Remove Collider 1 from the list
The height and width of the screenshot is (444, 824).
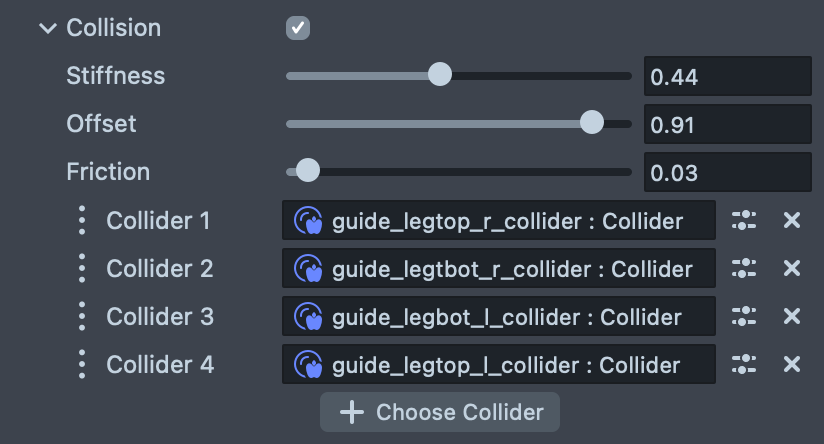(x=792, y=220)
